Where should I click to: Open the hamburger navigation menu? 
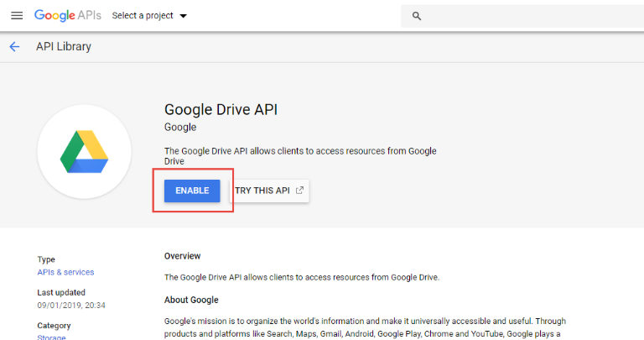point(17,15)
